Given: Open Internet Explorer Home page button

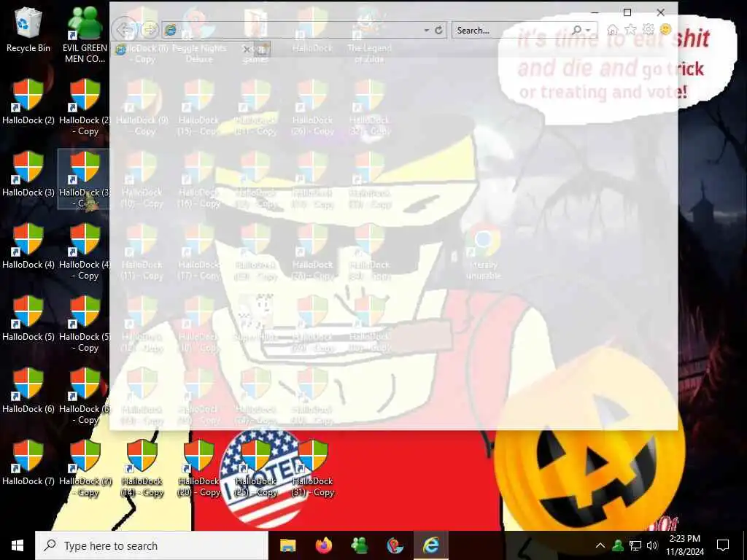Looking at the screenshot, I should [x=613, y=30].
